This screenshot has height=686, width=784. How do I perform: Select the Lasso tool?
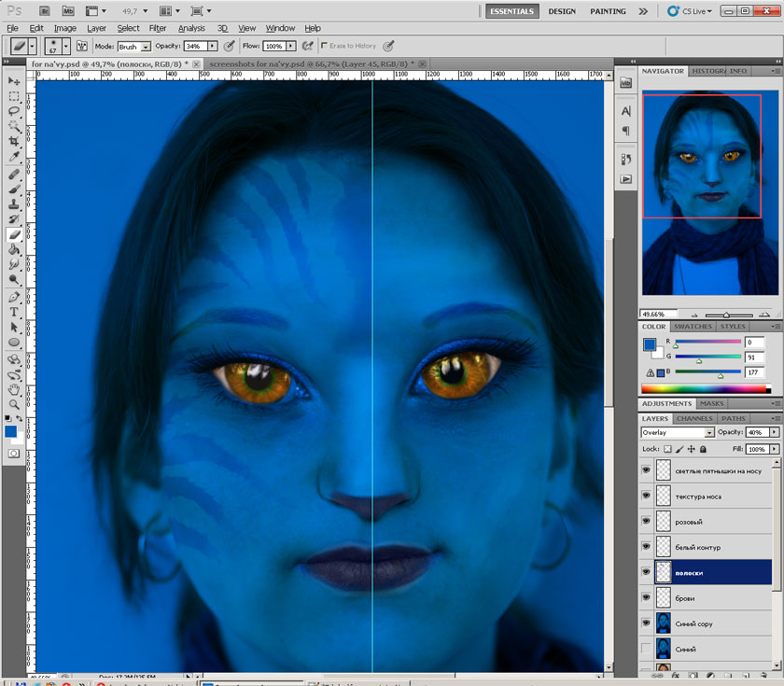[14, 111]
